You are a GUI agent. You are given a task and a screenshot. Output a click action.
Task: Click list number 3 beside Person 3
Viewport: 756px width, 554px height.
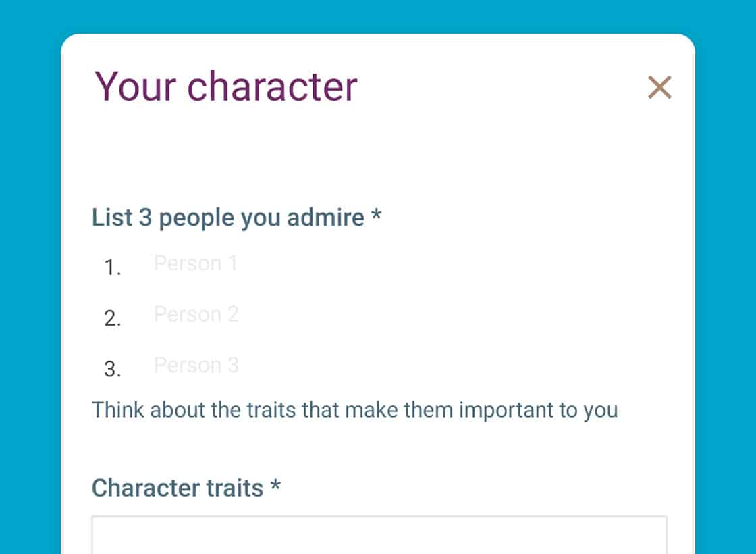pos(113,370)
